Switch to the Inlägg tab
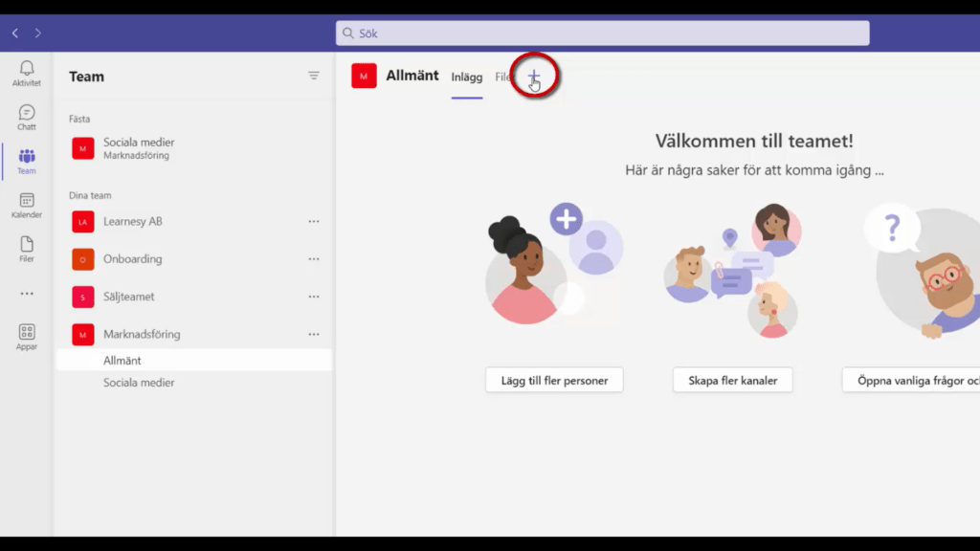Viewport: 980px width, 551px height. click(x=467, y=77)
